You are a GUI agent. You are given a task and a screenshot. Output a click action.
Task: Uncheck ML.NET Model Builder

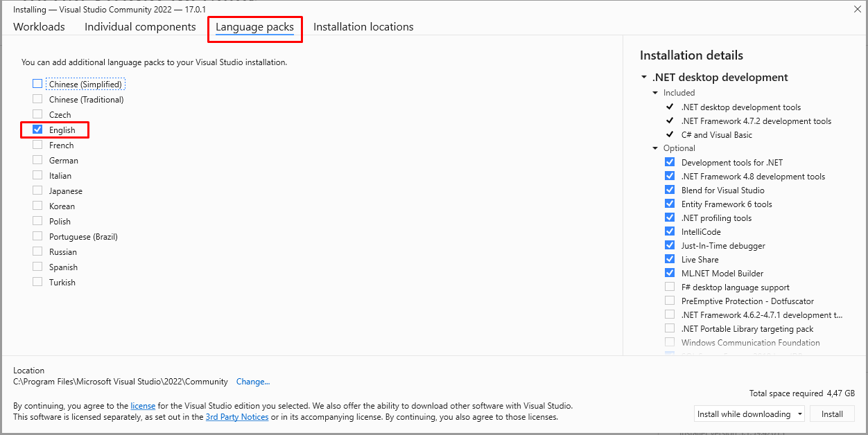(670, 273)
